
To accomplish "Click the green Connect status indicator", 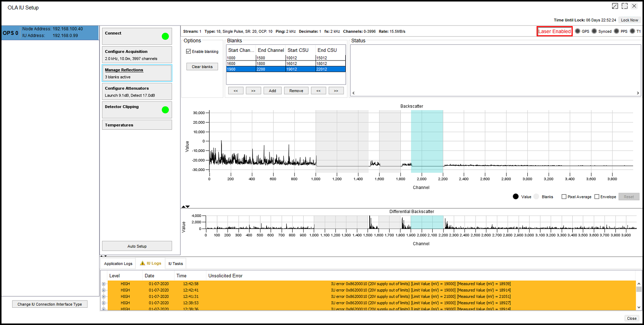I will [x=165, y=36].
